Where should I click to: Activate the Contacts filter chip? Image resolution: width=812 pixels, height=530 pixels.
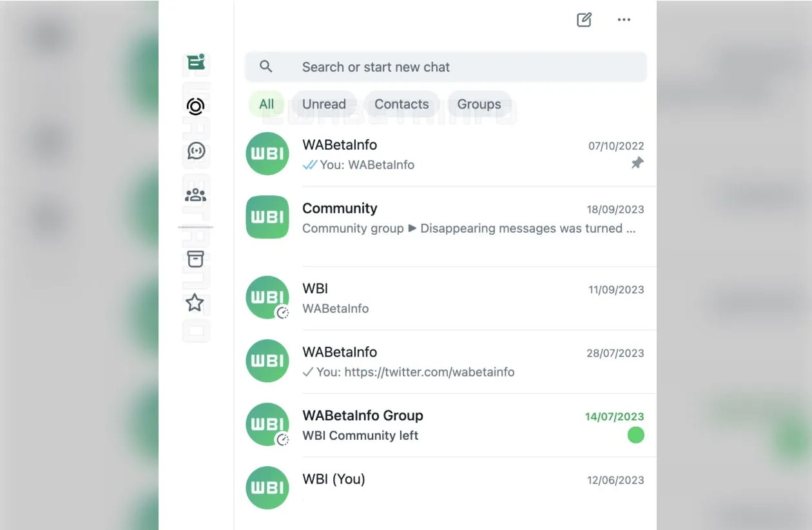[401, 104]
